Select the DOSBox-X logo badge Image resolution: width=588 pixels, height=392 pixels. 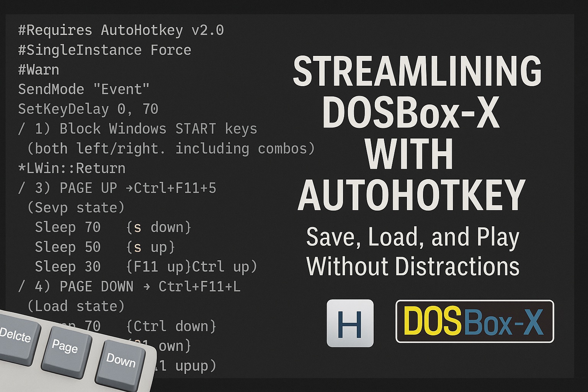pyautogui.click(x=475, y=322)
